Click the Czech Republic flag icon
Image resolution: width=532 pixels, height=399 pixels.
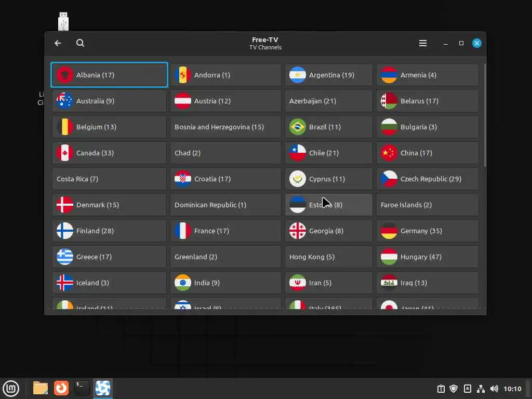coord(389,179)
